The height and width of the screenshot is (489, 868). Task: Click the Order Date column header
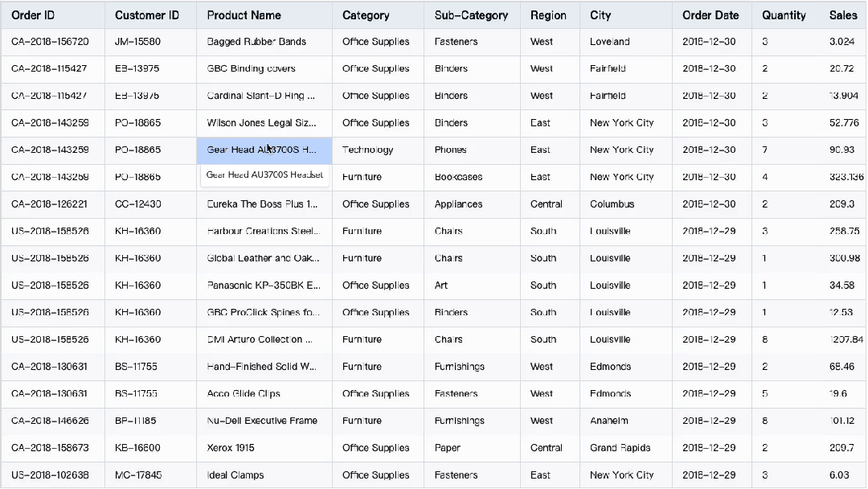tap(710, 15)
